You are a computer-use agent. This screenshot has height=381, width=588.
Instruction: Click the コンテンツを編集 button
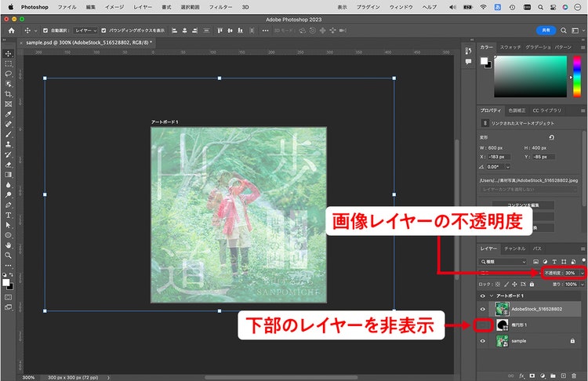click(523, 205)
